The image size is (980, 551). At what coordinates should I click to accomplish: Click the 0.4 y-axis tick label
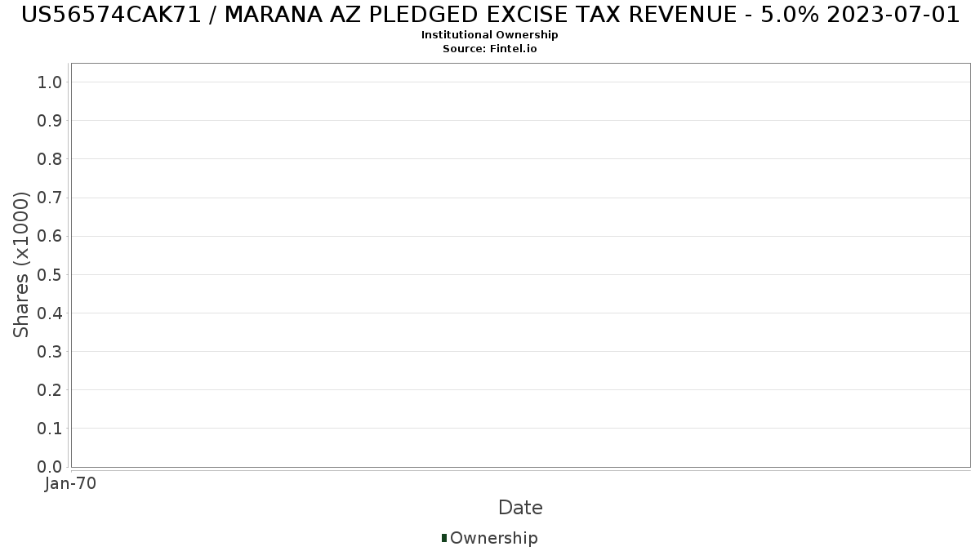(x=50, y=313)
